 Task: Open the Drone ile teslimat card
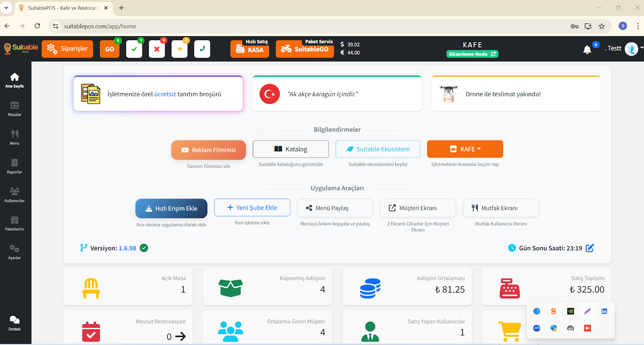tap(516, 93)
